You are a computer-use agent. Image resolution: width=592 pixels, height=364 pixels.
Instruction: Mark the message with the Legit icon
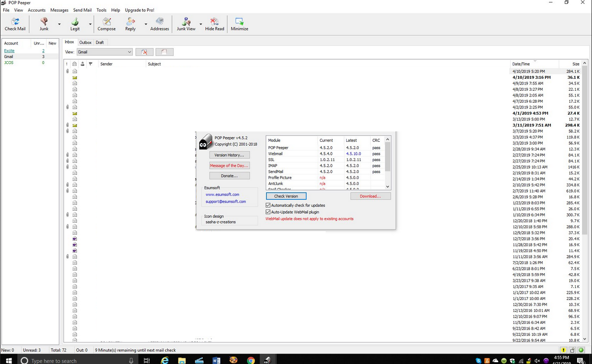click(75, 24)
